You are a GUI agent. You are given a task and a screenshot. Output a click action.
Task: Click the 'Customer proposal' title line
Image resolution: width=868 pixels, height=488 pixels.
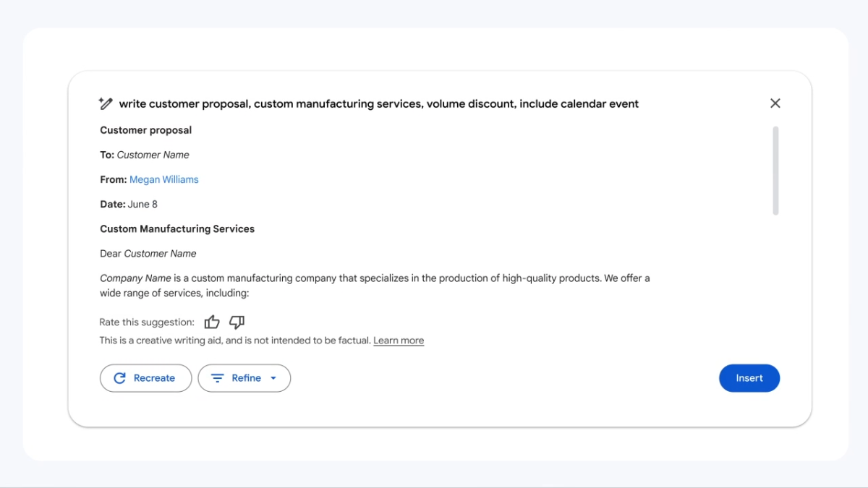[145, 130]
